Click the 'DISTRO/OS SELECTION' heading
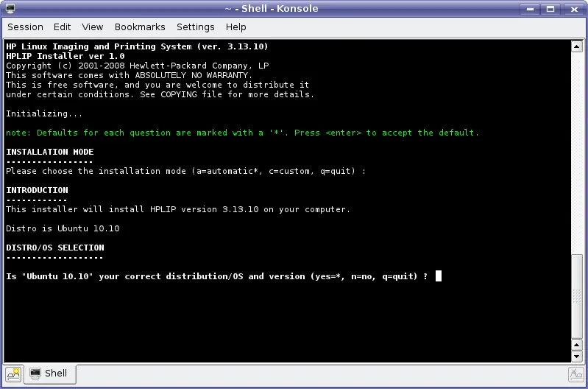The image size is (588, 389). (x=55, y=248)
